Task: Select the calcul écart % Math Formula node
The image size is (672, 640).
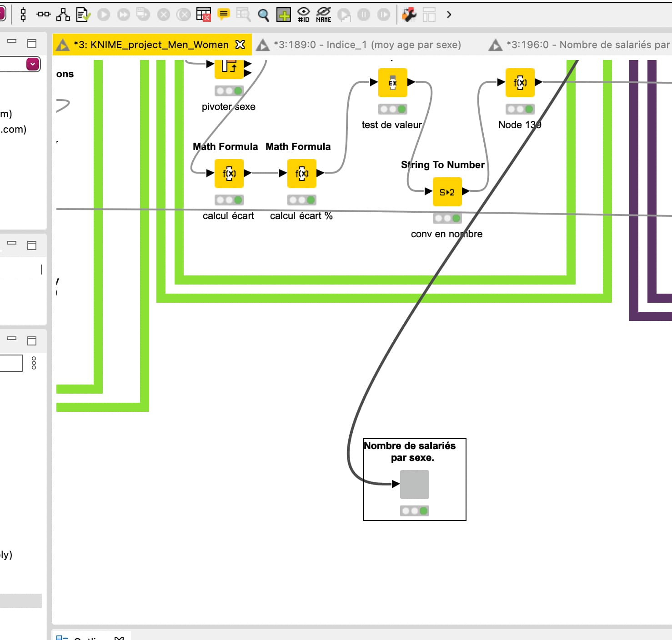Action: (x=302, y=173)
